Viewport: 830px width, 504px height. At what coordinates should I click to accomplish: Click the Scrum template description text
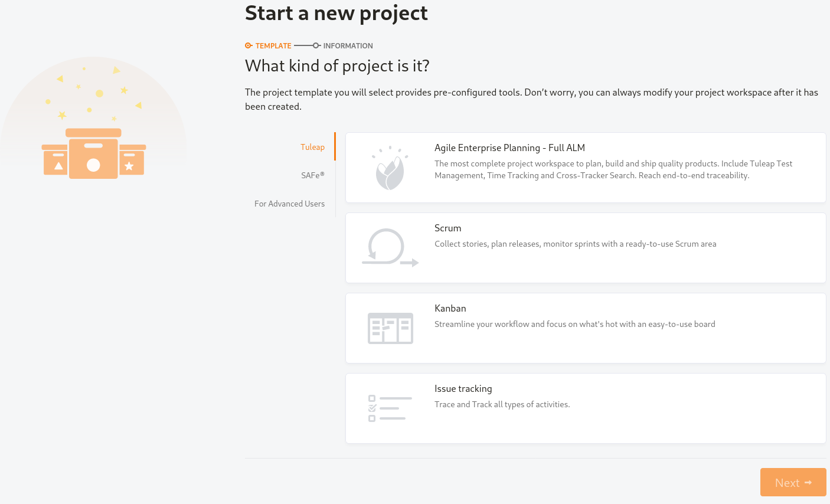coord(576,244)
